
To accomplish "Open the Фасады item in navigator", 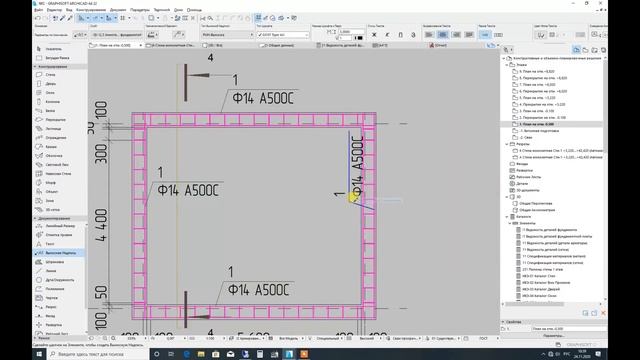I will [522, 164].
